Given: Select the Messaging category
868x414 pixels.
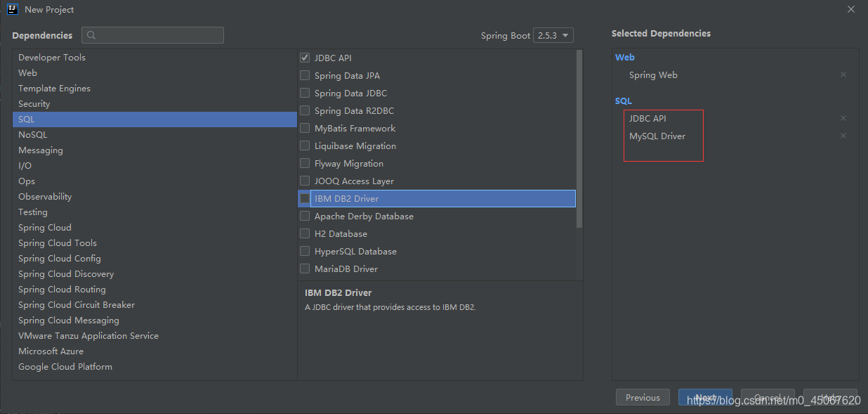Looking at the screenshot, I should [154, 150].
